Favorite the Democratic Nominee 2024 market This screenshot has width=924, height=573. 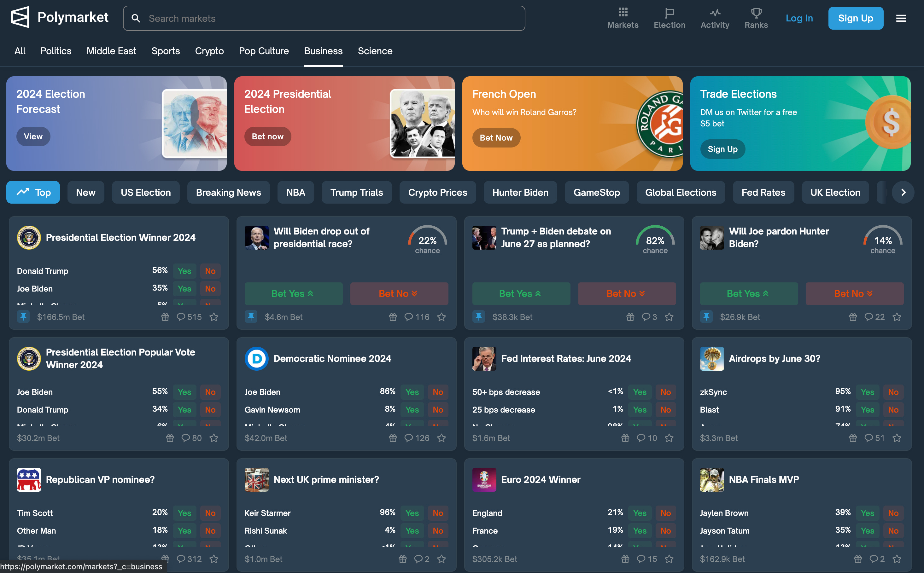click(x=441, y=438)
